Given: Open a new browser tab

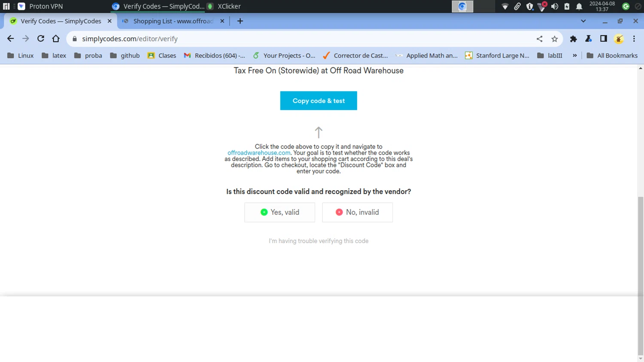Looking at the screenshot, I should click(240, 21).
